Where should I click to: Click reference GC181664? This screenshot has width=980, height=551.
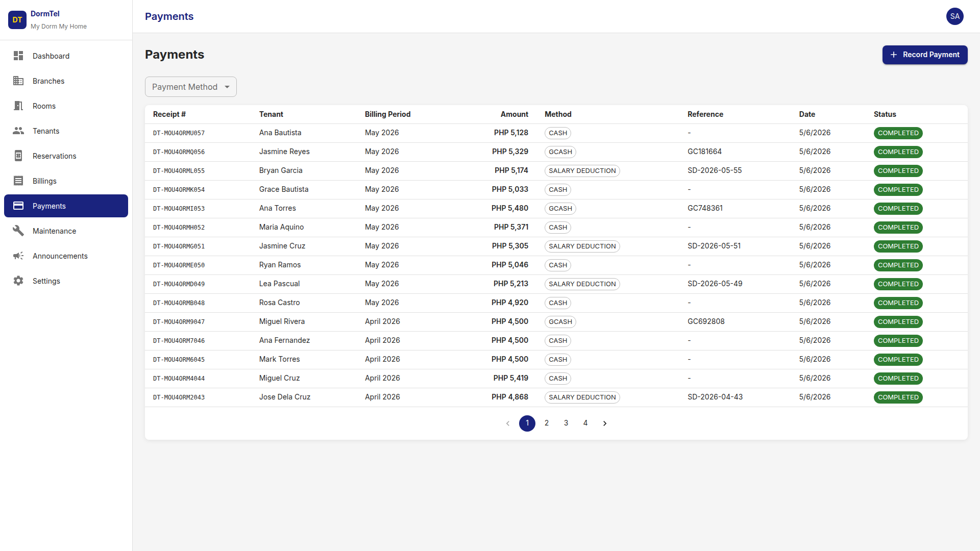click(704, 152)
